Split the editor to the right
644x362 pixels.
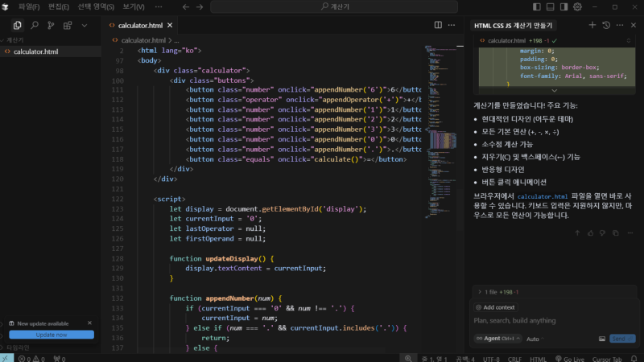438,26
